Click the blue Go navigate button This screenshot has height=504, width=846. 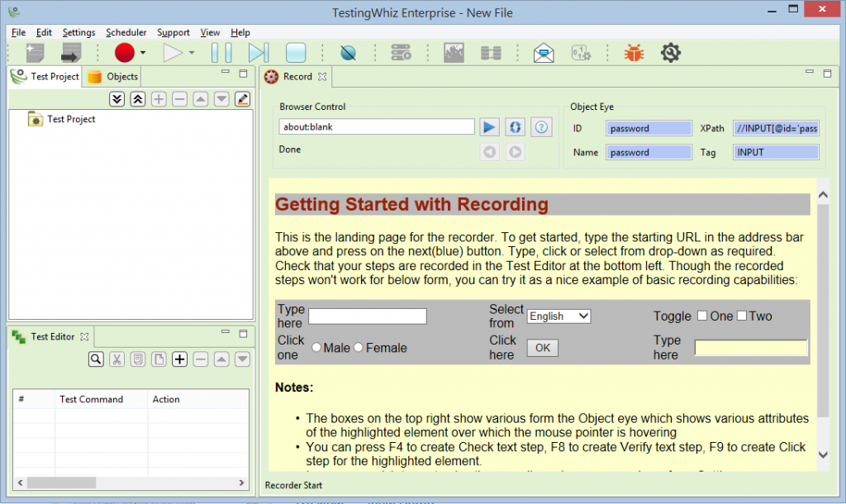coord(489,127)
